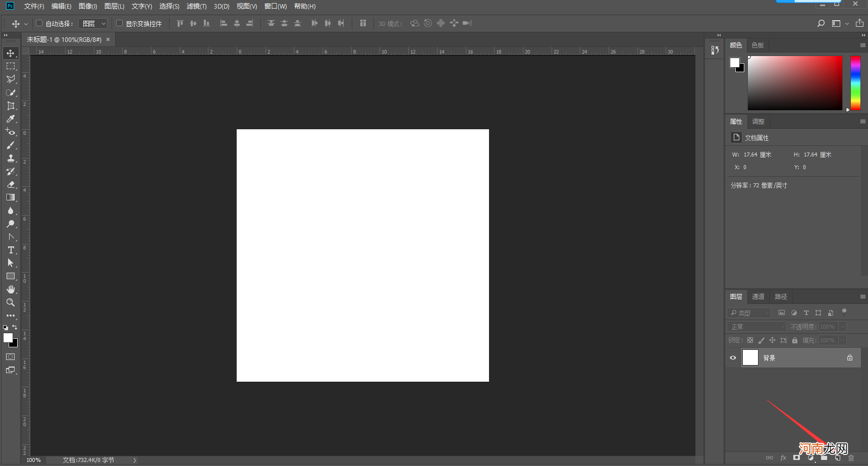Select the Gradient tool

11,197
